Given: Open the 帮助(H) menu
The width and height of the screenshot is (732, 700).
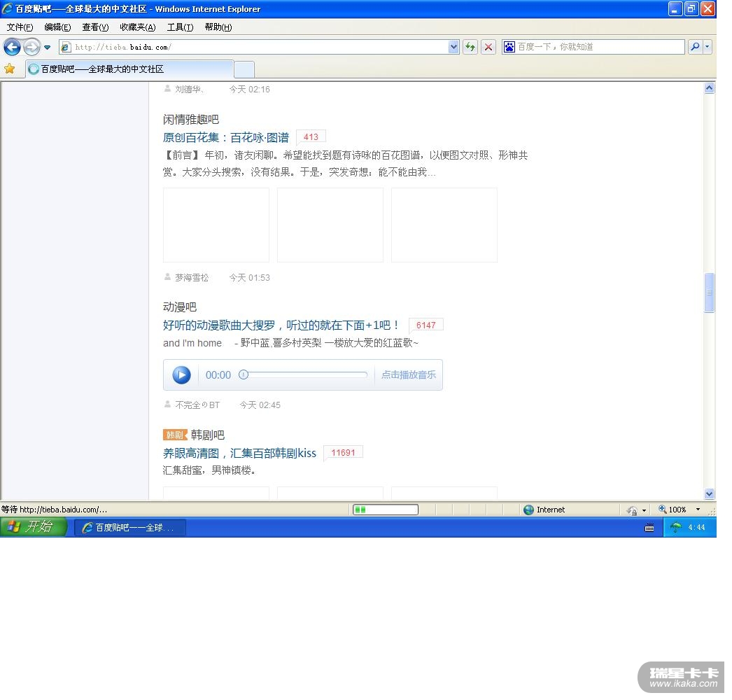Looking at the screenshot, I should (218, 27).
